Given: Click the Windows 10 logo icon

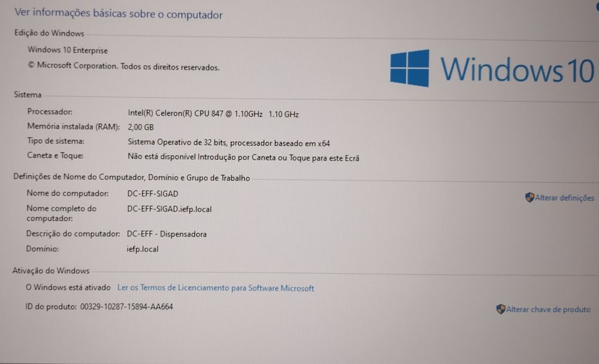Looking at the screenshot, I should pos(410,68).
